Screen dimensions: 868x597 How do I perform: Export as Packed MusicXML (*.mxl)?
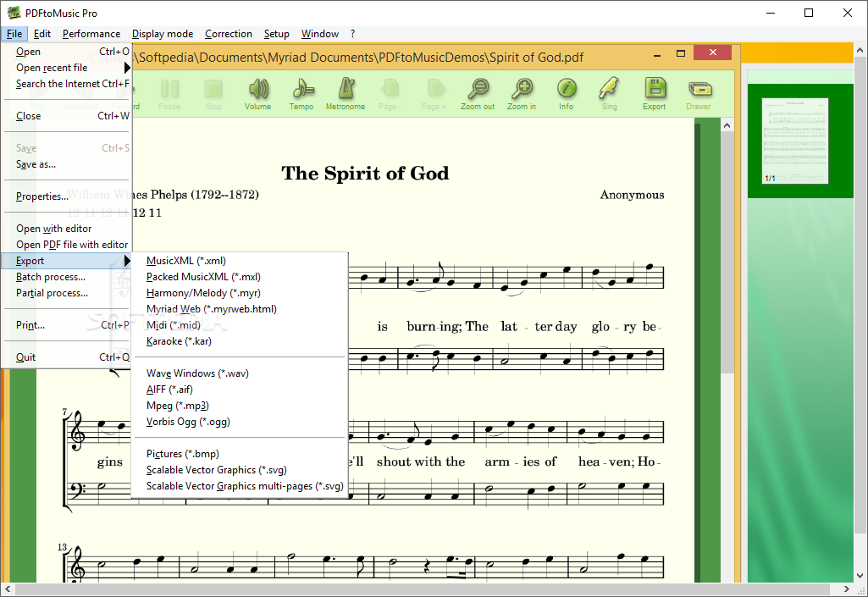(x=240, y=276)
